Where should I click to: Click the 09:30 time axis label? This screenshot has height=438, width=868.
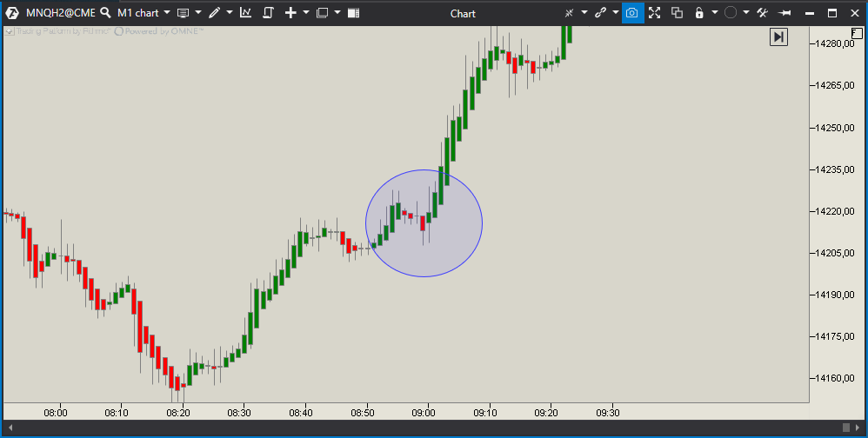click(x=607, y=413)
